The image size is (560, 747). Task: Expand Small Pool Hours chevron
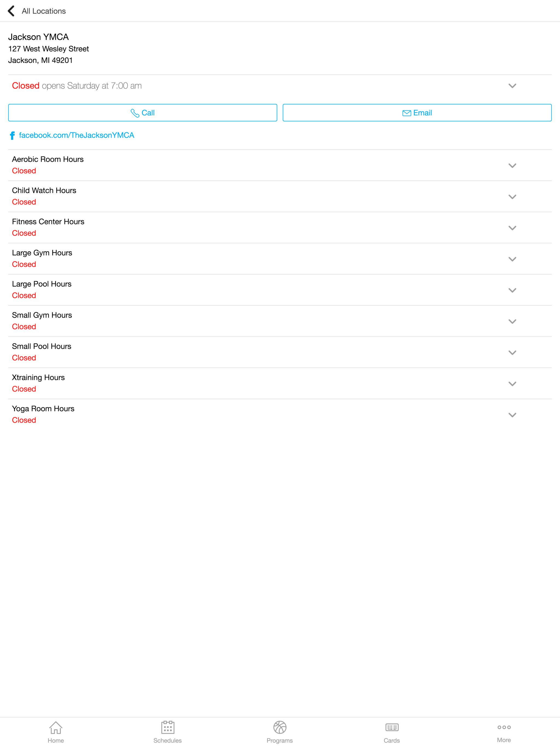click(x=512, y=352)
